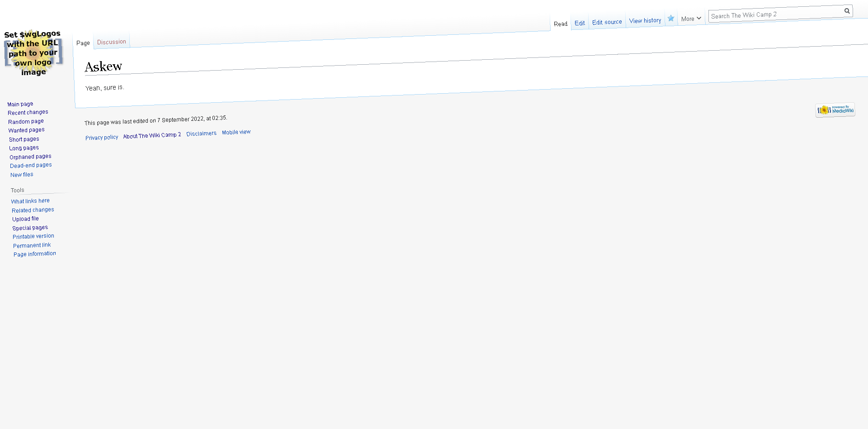Screen dimensions: 868x429
Task: Switch to Mobile view
Action: tap(236, 132)
